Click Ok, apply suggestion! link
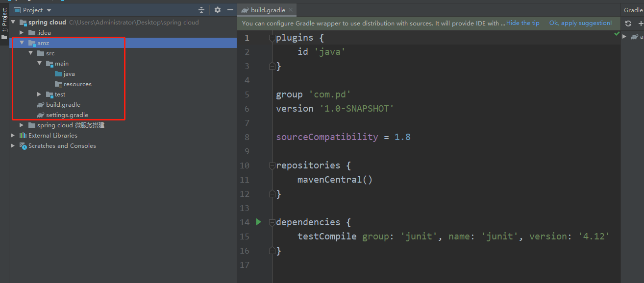Viewport: 644px width, 283px height. (580, 23)
